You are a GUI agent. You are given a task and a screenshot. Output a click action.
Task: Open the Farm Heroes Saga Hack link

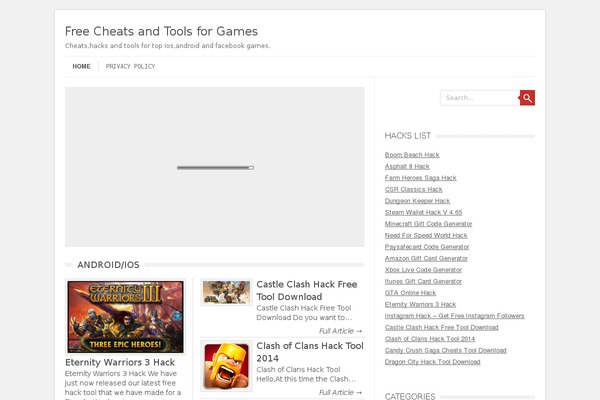[421, 178]
